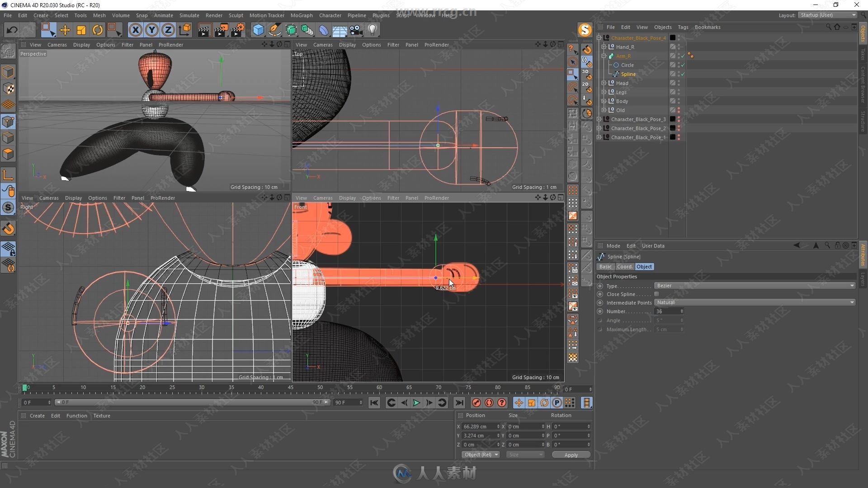Play the animation forward
The height and width of the screenshot is (488, 868).
(416, 403)
